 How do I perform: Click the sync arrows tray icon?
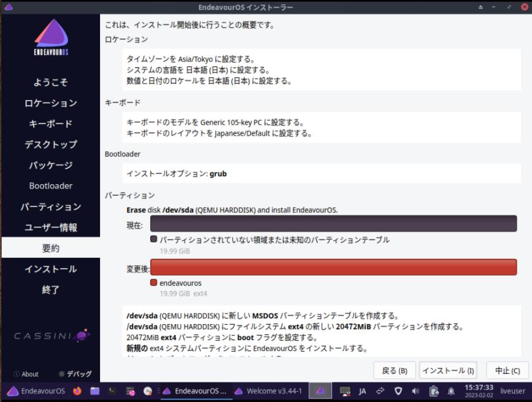[x=380, y=391]
